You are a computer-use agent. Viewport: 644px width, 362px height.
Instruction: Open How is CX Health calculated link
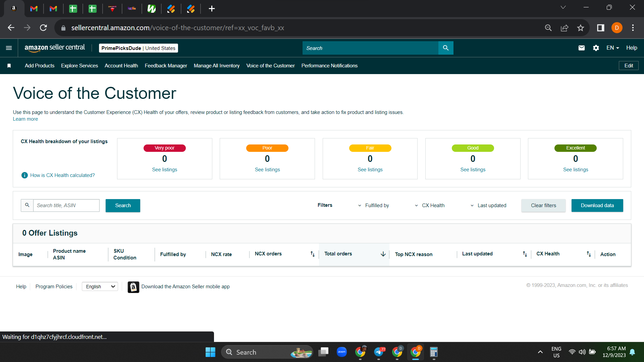[x=62, y=175]
